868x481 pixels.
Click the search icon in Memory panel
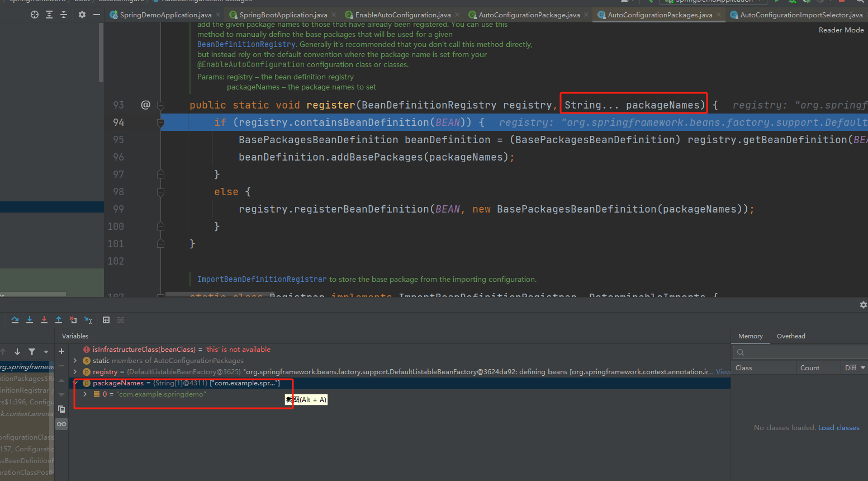pyautogui.click(x=741, y=352)
